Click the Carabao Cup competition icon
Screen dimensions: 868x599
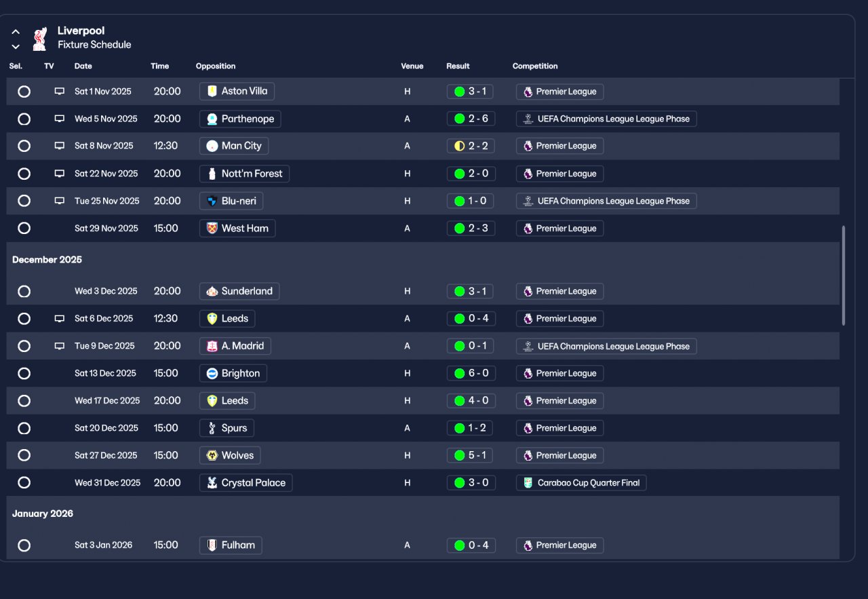(x=528, y=483)
